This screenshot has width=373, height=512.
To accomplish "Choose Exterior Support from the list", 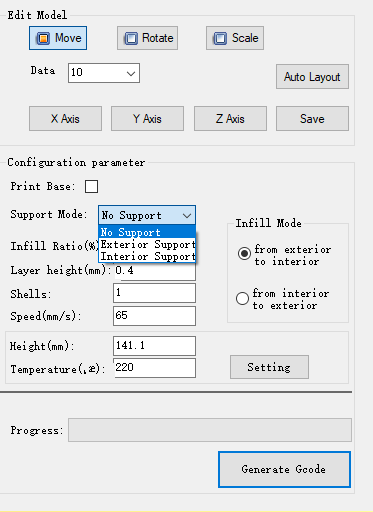I will 147,244.
